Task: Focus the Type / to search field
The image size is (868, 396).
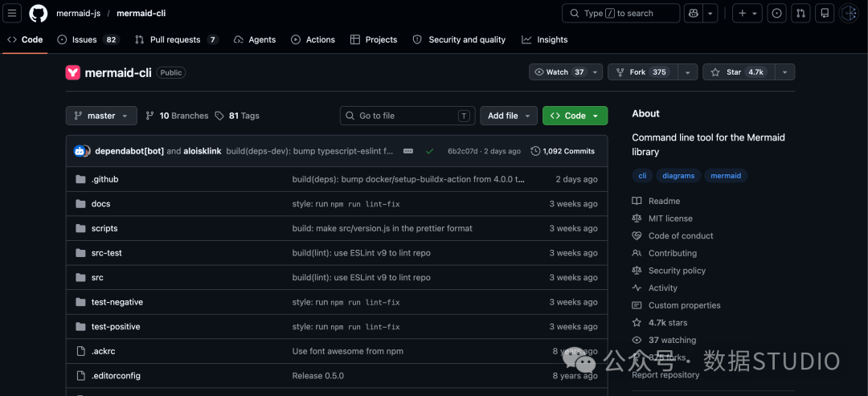Action: pyautogui.click(x=620, y=14)
